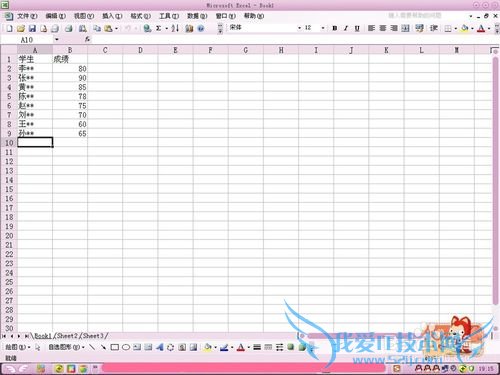Click Font Color red A on formatting toolbar
500x375 pixels.
[481, 28]
